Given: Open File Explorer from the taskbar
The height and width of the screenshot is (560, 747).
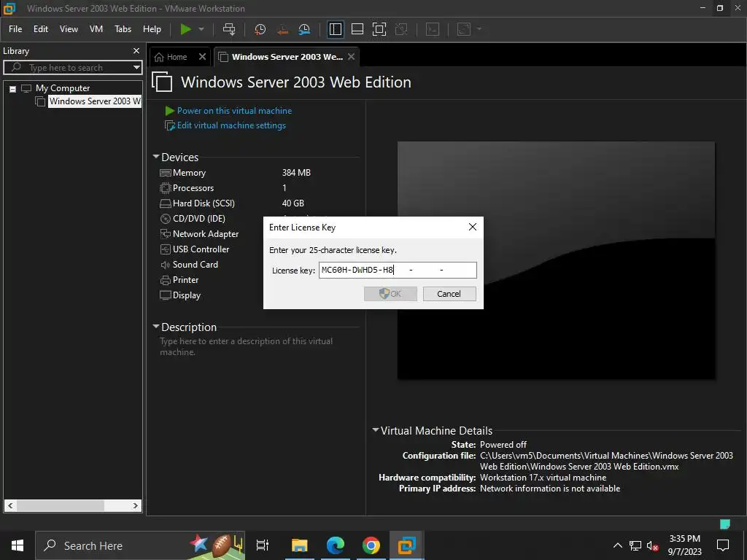Looking at the screenshot, I should (300, 545).
